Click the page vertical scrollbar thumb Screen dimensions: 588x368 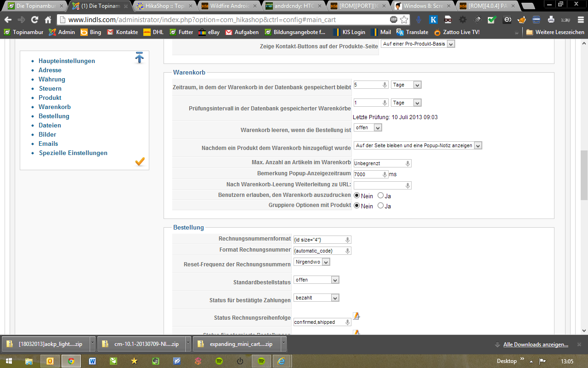(584, 175)
